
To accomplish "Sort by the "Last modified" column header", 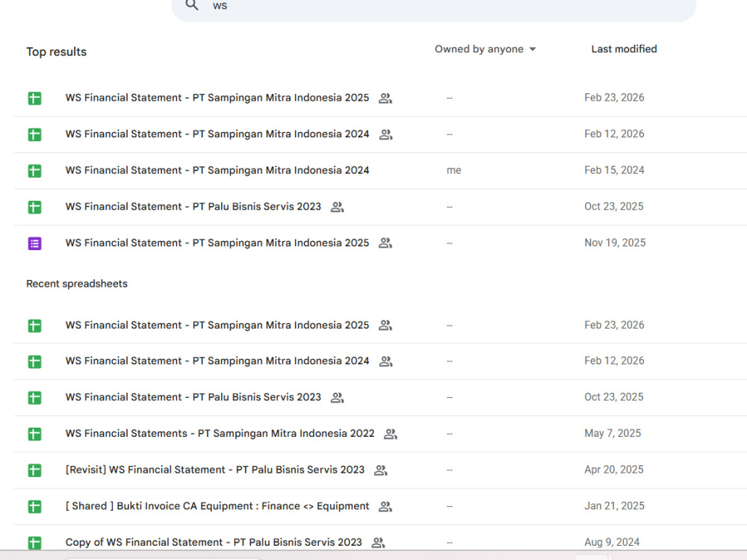I will pos(624,49).
